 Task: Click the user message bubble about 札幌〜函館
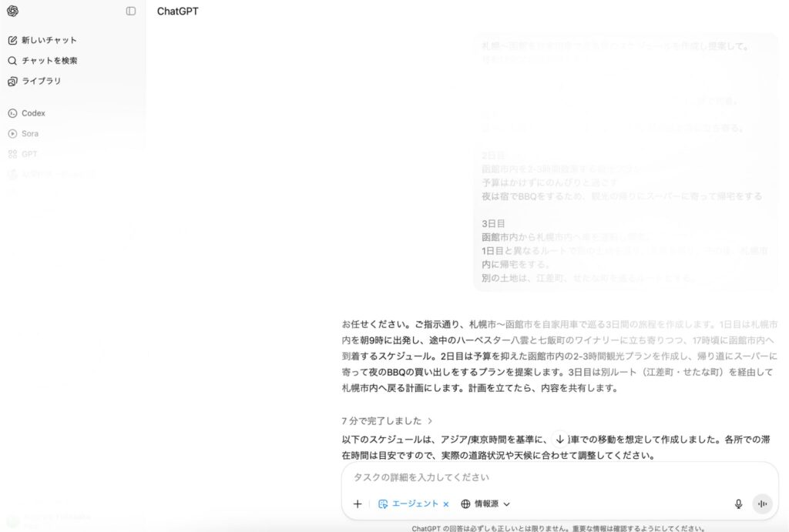(x=625, y=162)
